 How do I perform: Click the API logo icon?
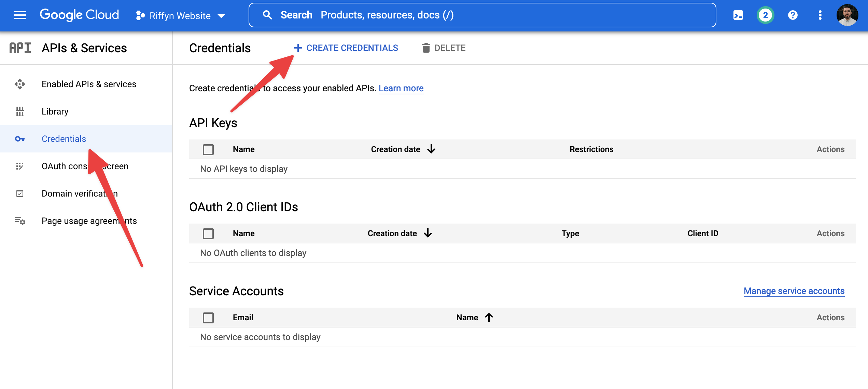(20, 48)
